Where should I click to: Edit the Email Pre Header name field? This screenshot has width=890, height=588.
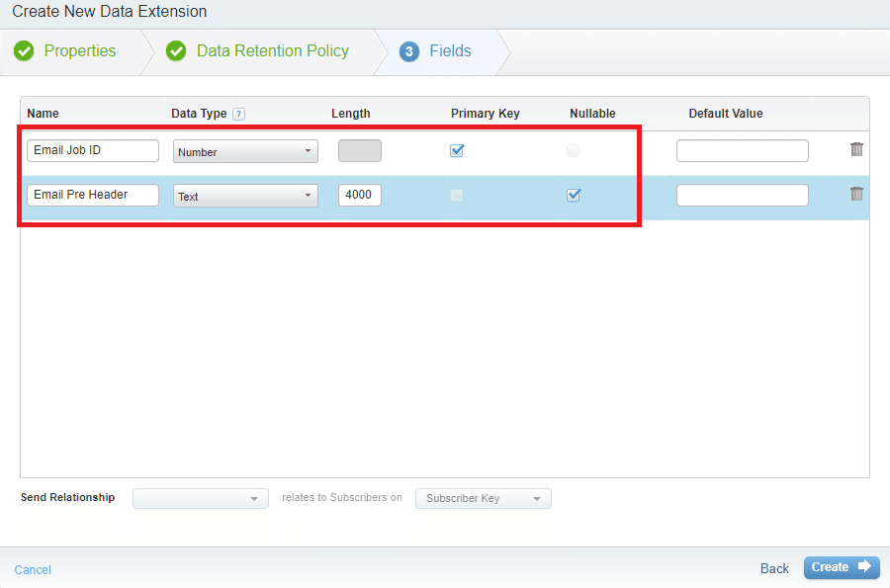[93, 195]
